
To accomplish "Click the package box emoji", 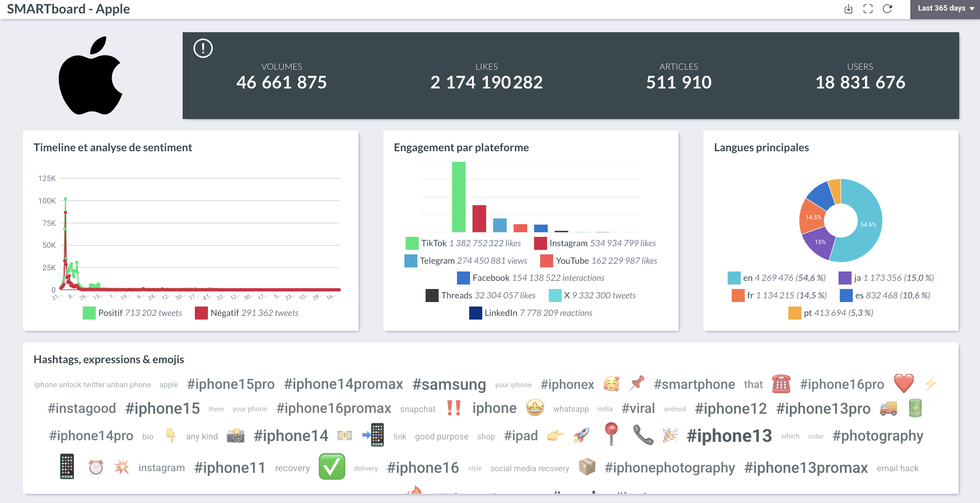I will 587,467.
